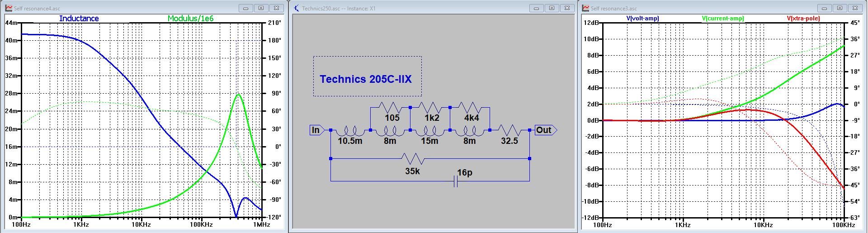Select the 32.5 series resistor symbol
868x233 pixels.
coord(509,130)
